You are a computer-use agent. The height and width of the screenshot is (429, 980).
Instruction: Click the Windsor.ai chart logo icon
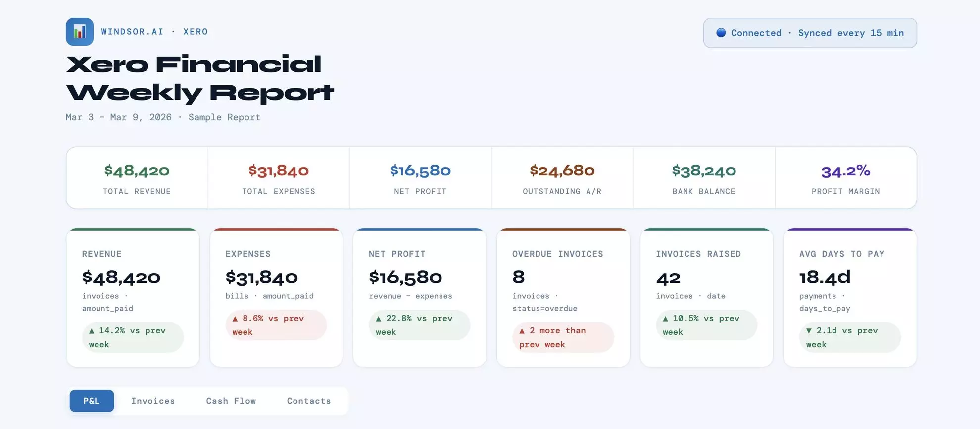(79, 31)
